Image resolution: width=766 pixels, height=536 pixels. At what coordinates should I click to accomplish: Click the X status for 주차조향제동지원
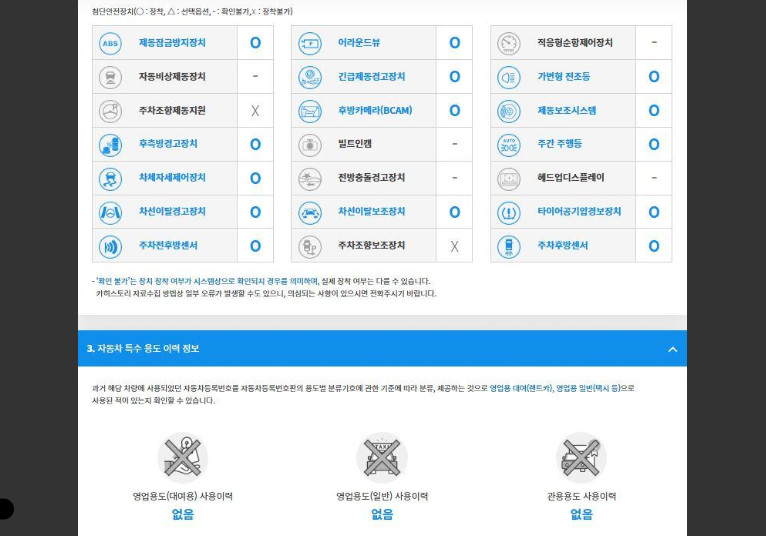tap(255, 111)
